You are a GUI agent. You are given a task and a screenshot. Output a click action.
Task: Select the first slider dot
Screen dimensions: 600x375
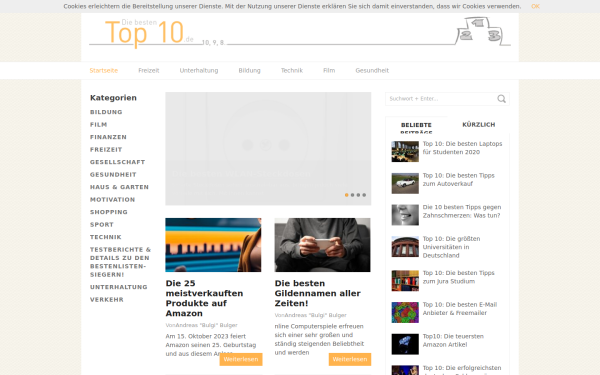[x=347, y=195]
